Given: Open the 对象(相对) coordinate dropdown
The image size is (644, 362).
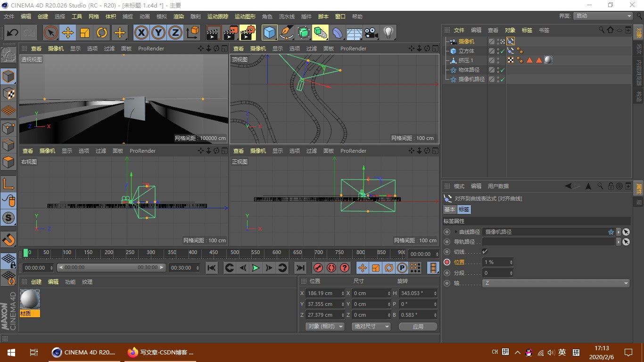Looking at the screenshot, I should coord(324,326).
